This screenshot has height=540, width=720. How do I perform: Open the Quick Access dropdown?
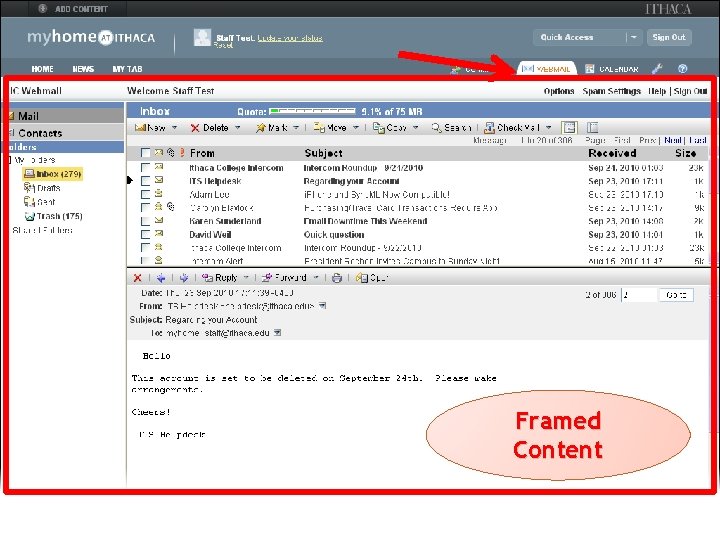(634, 37)
